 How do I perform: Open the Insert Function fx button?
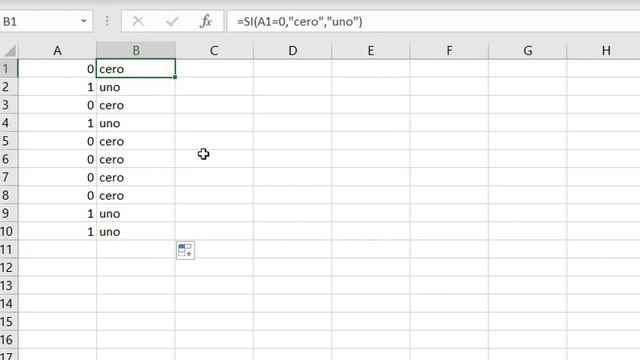point(206,21)
